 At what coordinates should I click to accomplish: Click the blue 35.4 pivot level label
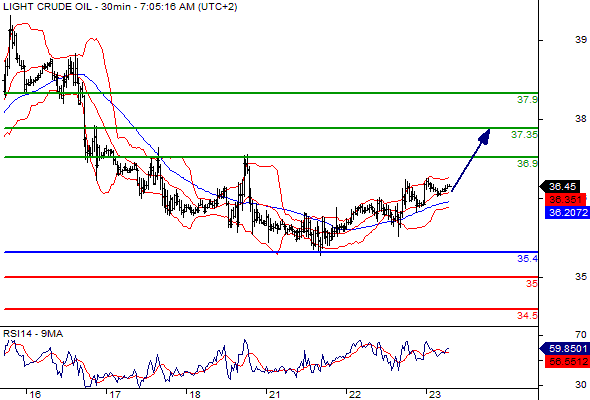[x=527, y=259]
